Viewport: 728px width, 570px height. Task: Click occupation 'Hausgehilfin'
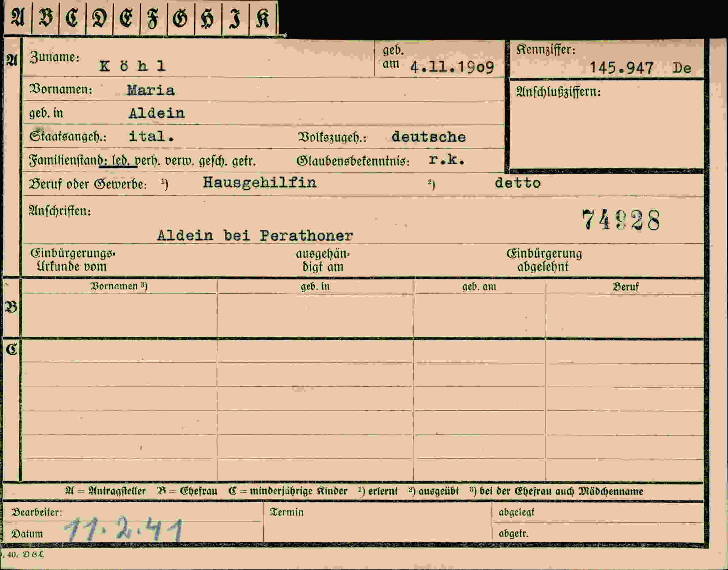[x=260, y=183]
